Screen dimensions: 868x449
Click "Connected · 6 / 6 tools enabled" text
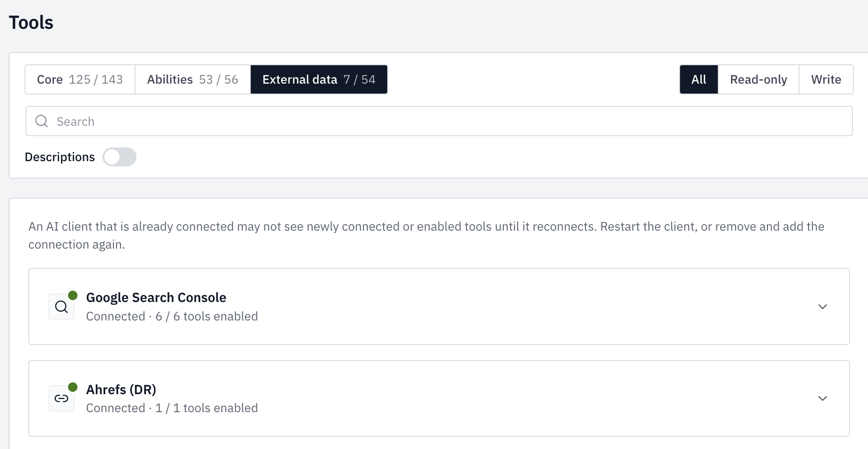(172, 316)
